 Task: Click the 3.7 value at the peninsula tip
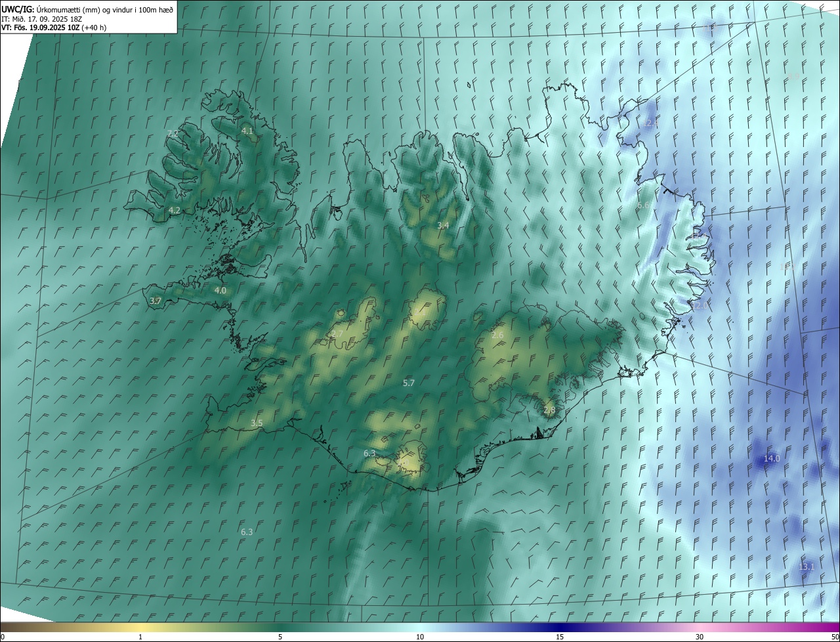pos(156,301)
